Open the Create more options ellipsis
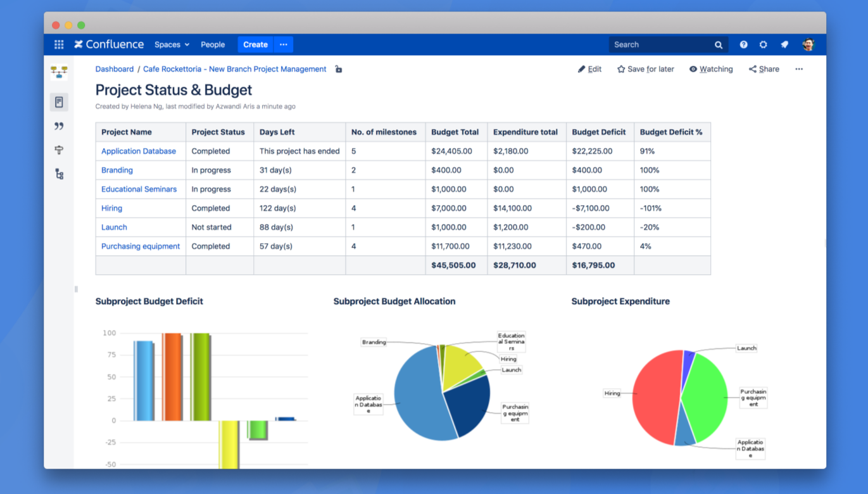Image resolution: width=868 pixels, height=494 pixels. 284,44
